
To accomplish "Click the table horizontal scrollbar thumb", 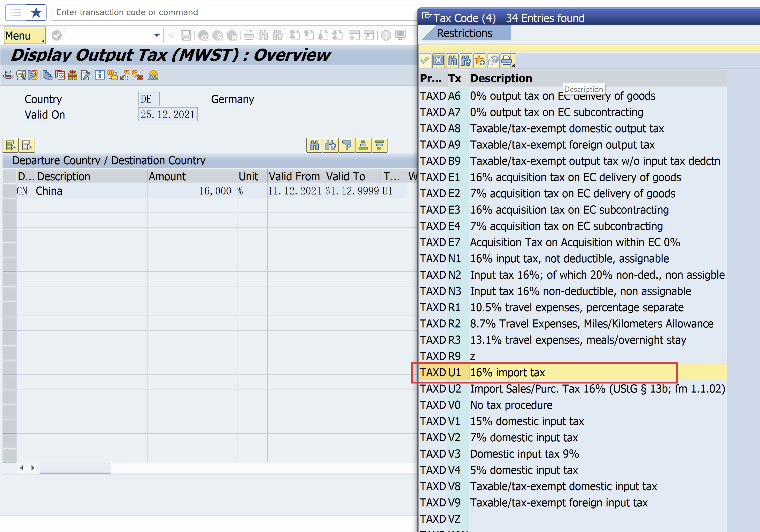I will (x=75, y=468).
